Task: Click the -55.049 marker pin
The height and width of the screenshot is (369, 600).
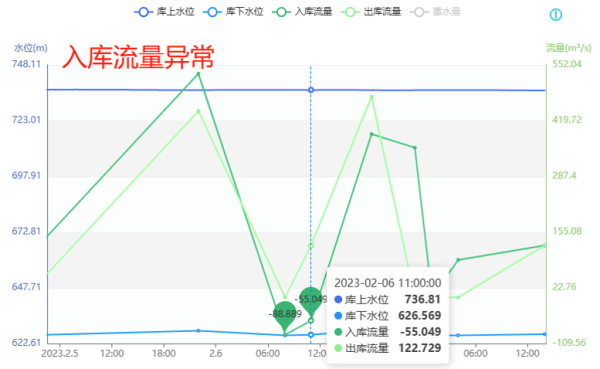Action: coord(311,302)
